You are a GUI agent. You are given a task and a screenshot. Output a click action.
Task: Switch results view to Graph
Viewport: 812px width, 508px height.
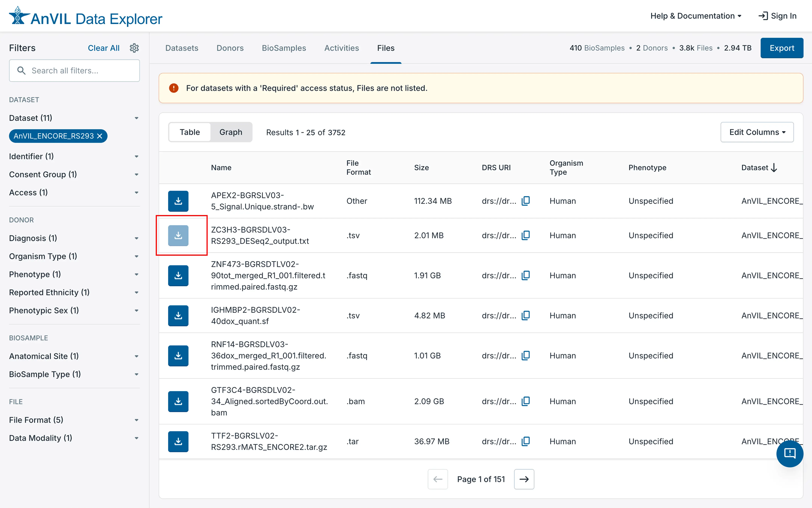[x=231, y=132]
